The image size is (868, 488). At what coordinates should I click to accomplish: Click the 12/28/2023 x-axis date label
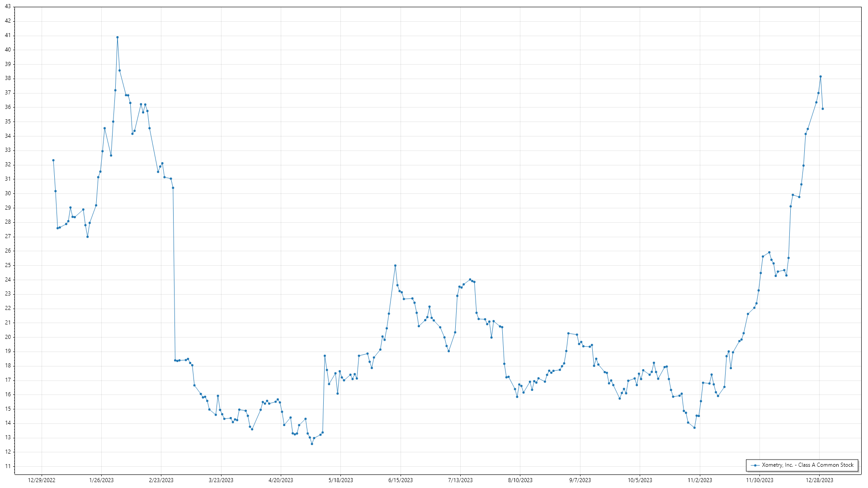tap(820, 480)
